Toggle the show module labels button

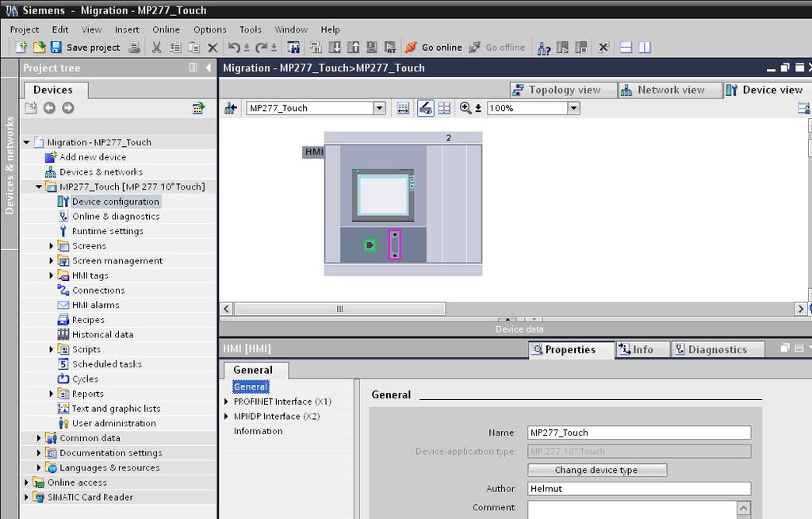(426, 108)
